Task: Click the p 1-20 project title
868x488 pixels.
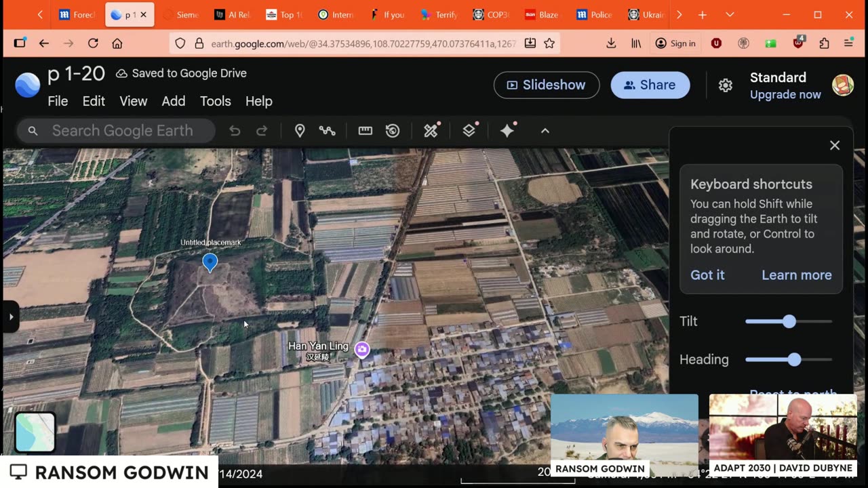Action: pos(76,73)
